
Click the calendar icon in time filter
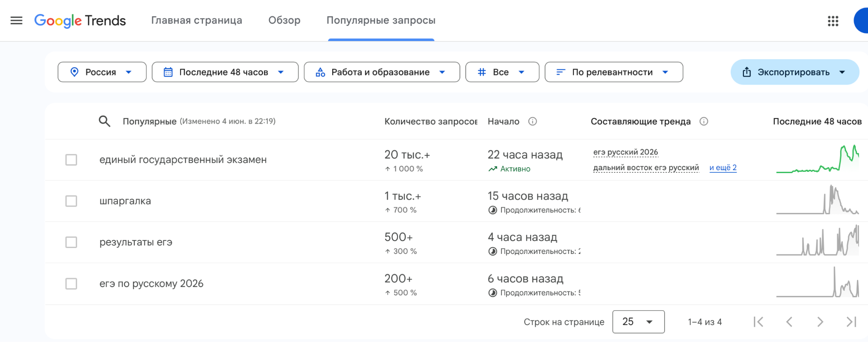168,72
